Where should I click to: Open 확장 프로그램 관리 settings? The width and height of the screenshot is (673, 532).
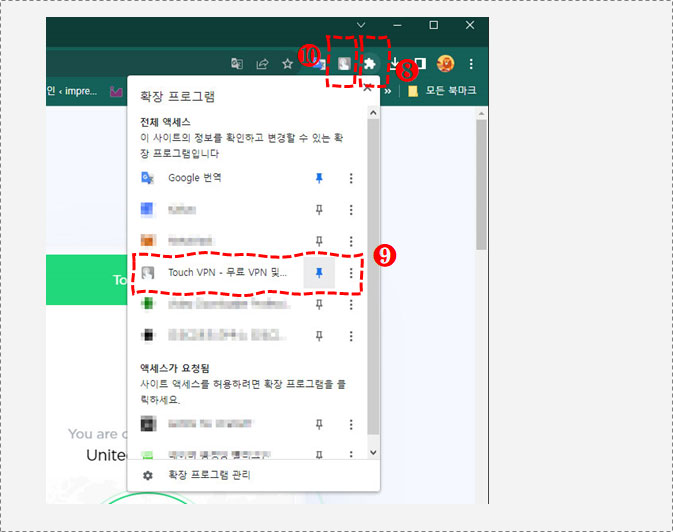253,475
